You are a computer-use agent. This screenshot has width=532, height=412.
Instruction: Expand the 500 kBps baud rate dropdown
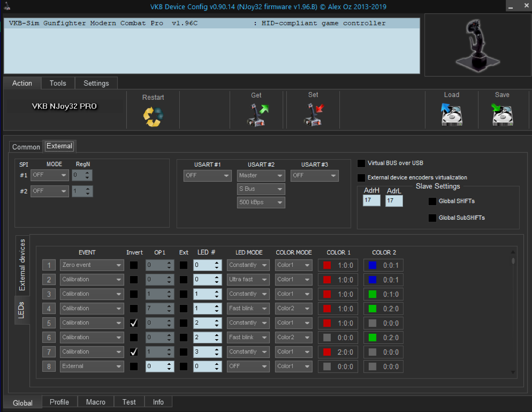click(x=261, y=202)
